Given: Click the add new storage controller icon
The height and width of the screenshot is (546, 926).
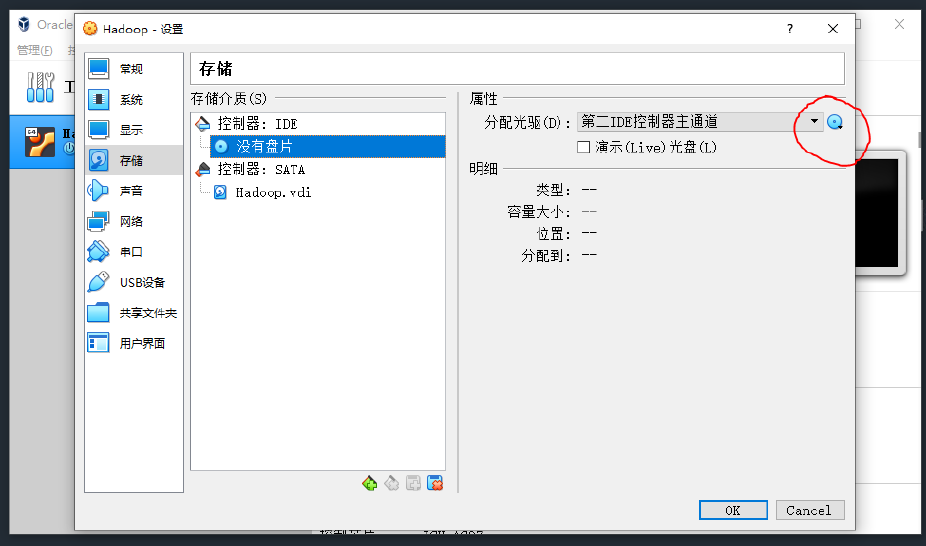Looking at the screenshot, I should (370, 483).
